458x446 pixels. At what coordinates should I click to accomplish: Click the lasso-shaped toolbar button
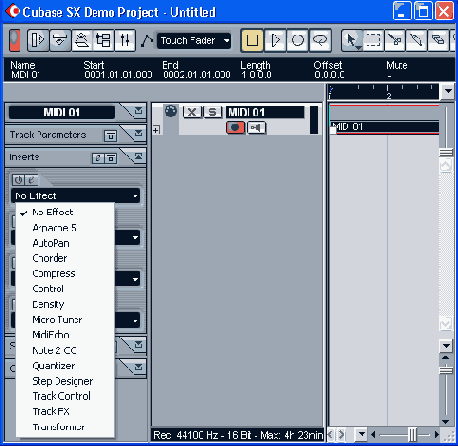coord(320,41)
